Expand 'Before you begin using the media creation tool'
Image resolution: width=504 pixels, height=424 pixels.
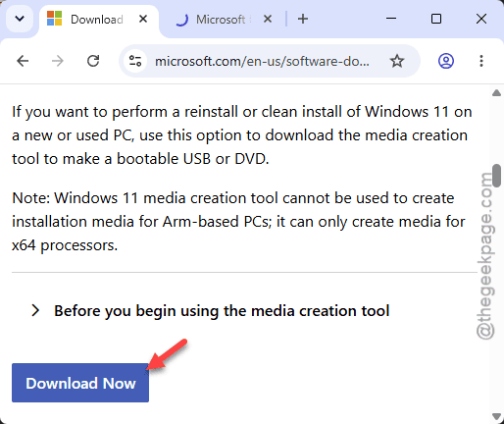210,310
